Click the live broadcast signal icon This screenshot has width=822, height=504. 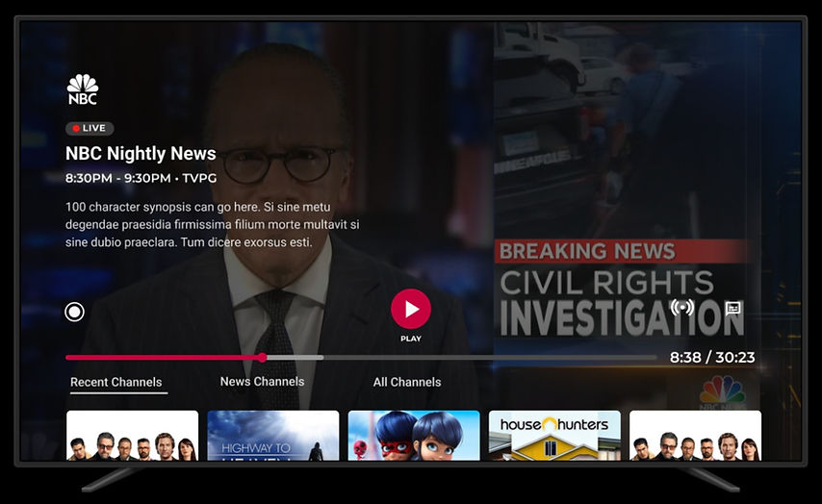coord(682,308)
